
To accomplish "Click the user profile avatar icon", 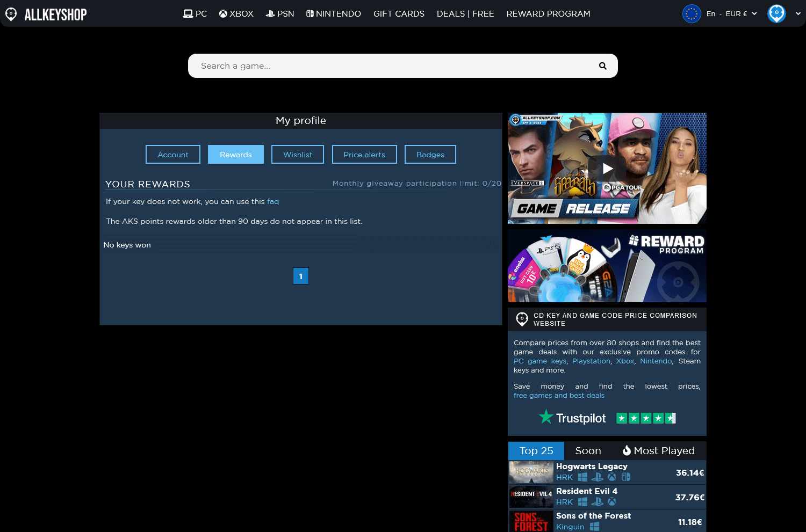I will (x=776, y=14).
